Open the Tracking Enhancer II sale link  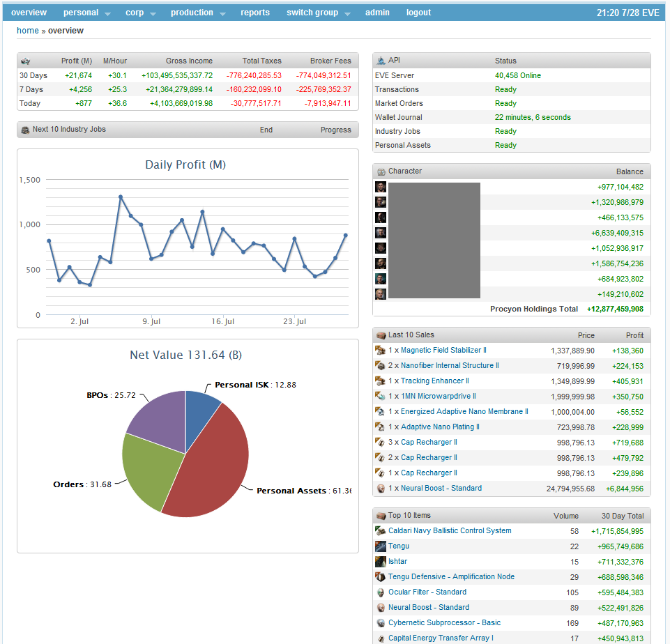434,381
